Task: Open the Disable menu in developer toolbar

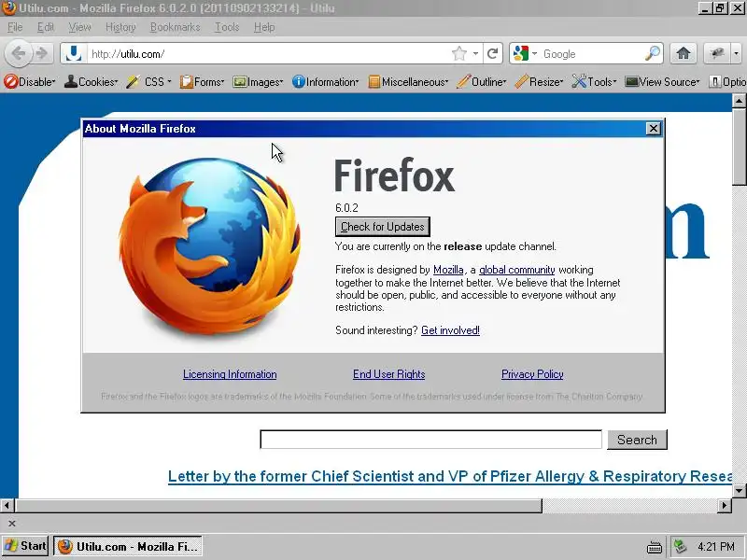Action: (x=30, y=82)
